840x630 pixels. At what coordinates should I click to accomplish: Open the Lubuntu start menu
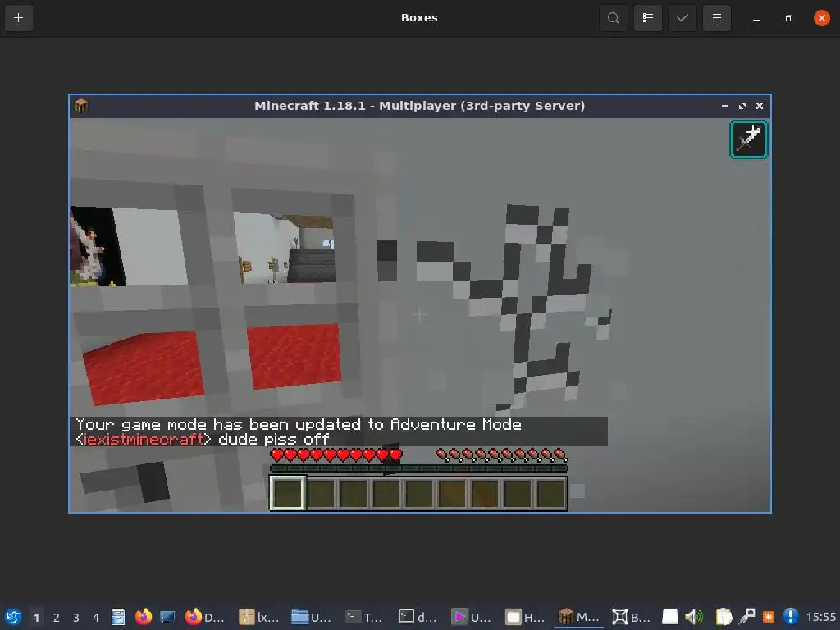click(x=13, y=617)
